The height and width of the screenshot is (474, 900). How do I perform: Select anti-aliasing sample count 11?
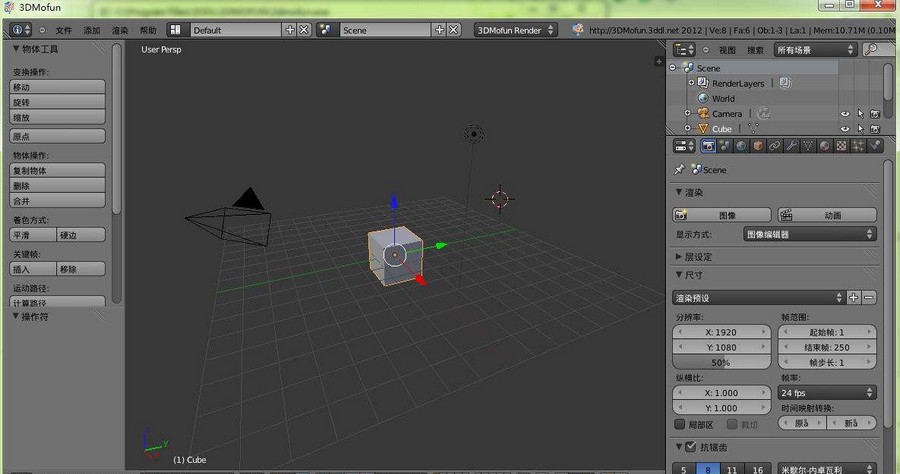732,469
